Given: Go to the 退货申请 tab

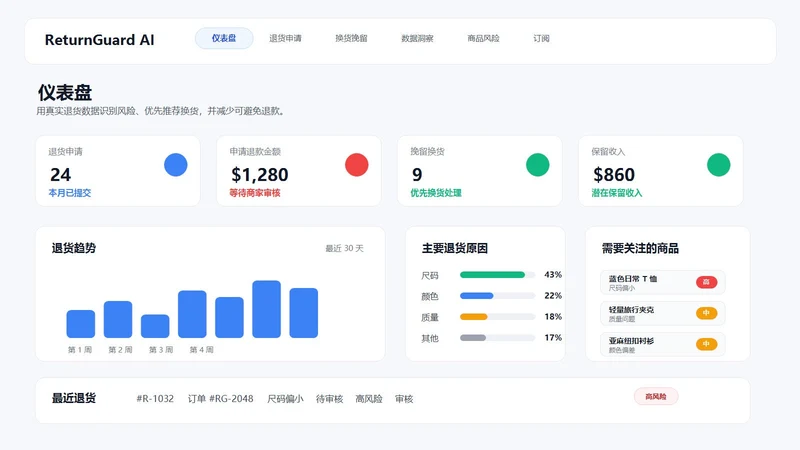Looking at the screenshot, I should coord(285,38).
